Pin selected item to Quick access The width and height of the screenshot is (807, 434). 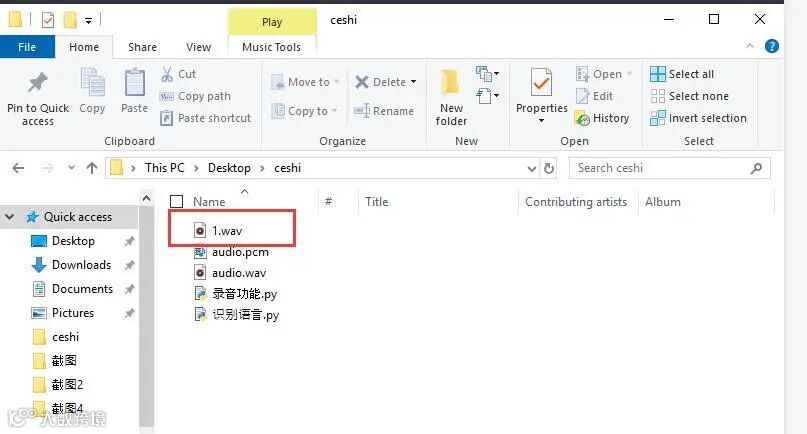(x=38, y=98)
